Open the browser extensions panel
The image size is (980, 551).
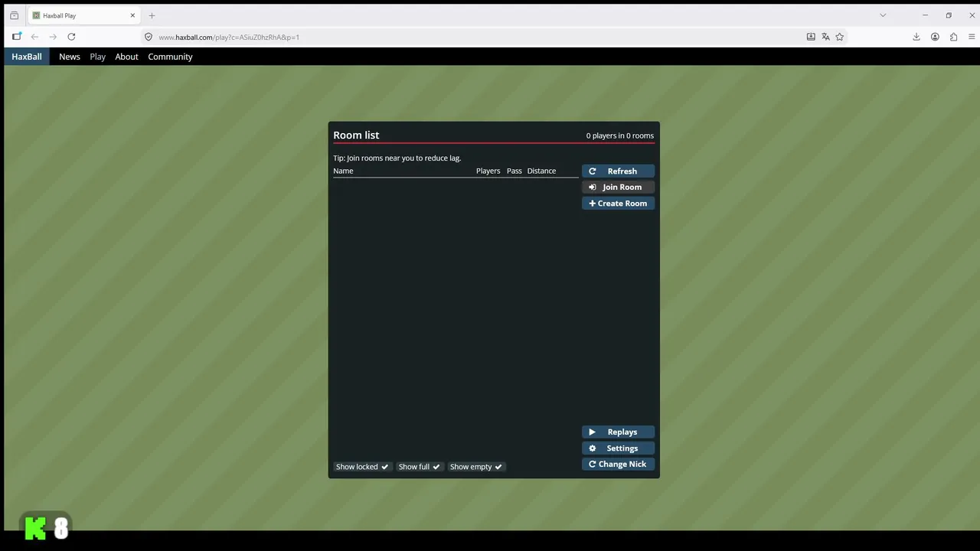click(x=953, y=37)
